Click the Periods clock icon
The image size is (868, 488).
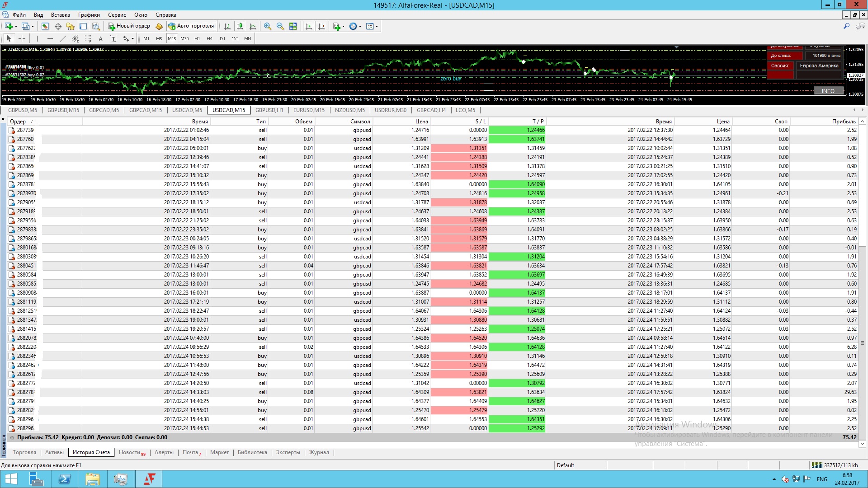[x=354, y=26]
